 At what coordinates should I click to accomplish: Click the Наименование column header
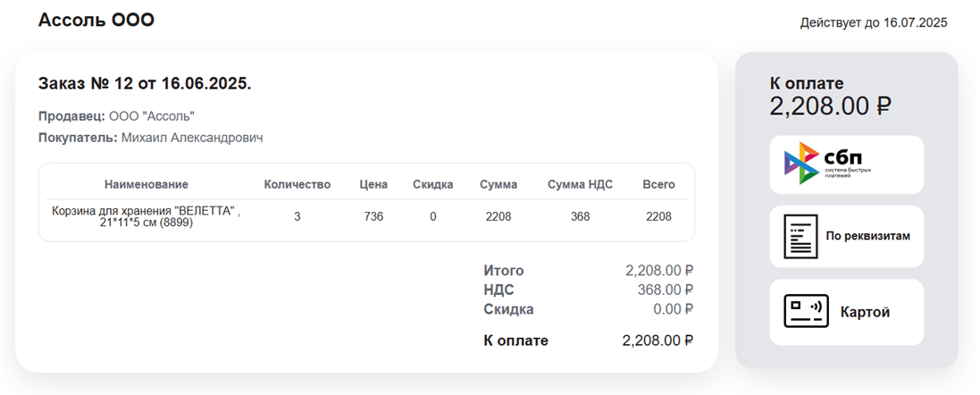point(146,184)
